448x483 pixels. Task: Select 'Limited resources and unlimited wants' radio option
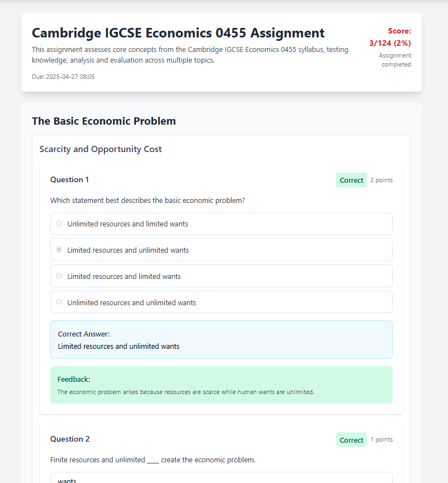(59, 250)
